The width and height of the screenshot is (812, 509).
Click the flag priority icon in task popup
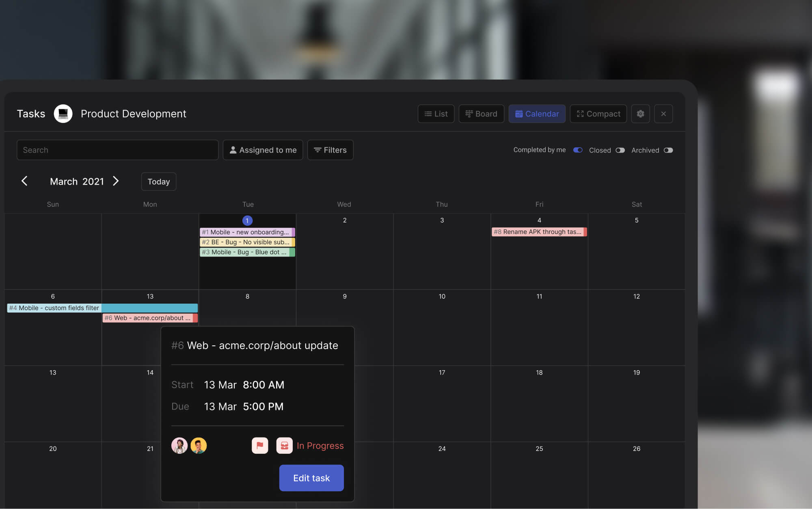[x=259, y=445]
